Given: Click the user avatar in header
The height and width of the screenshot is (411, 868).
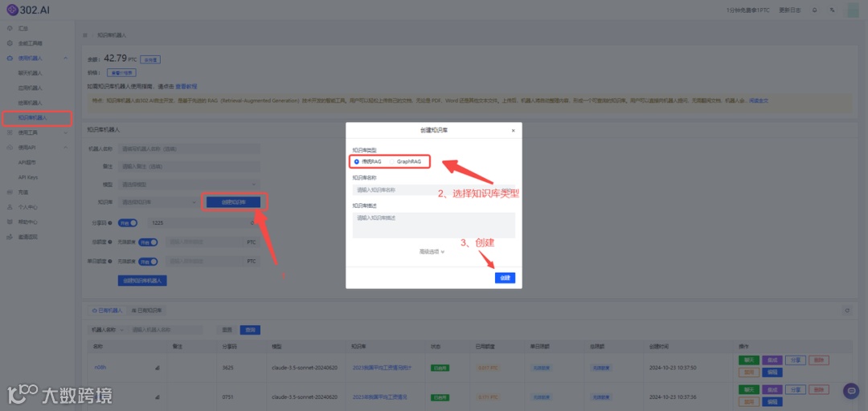Looking at the screenshot, I should pos(853,10).
